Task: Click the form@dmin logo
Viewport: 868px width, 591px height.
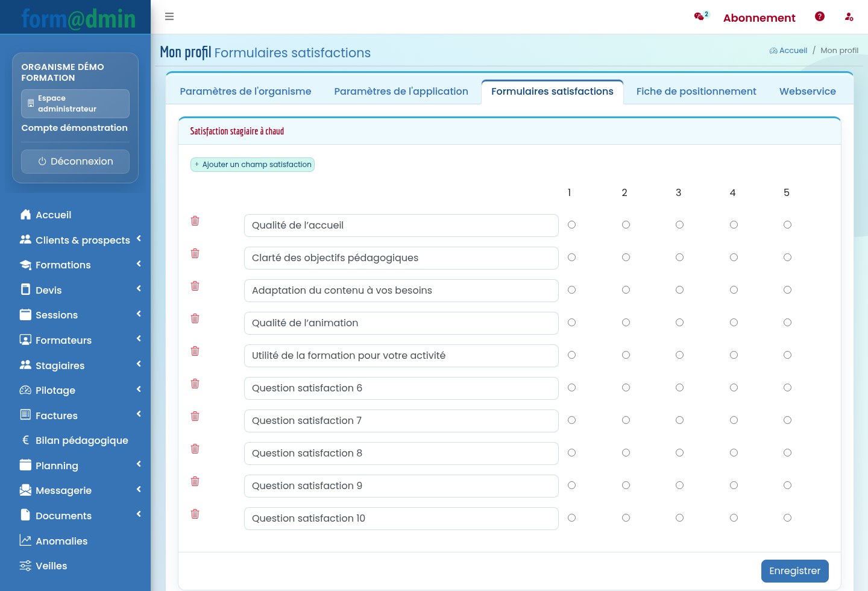Action: (78, 19)
